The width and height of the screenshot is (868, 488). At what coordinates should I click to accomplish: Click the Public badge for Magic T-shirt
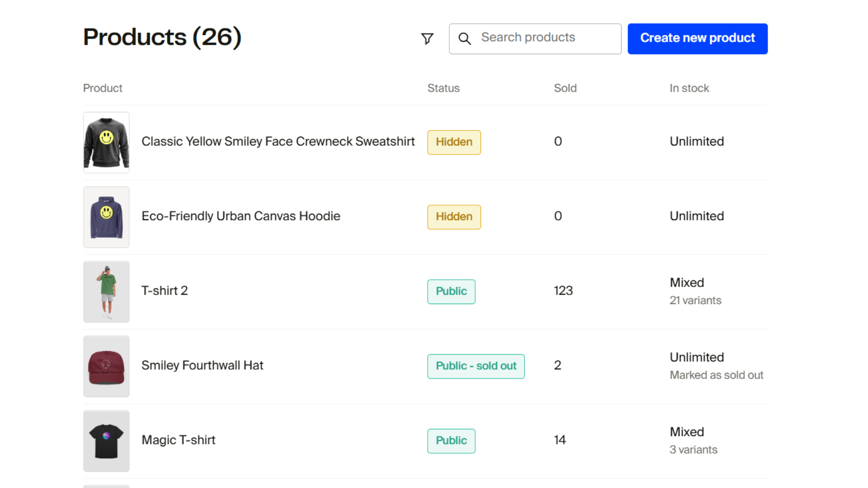click(451, 441)
